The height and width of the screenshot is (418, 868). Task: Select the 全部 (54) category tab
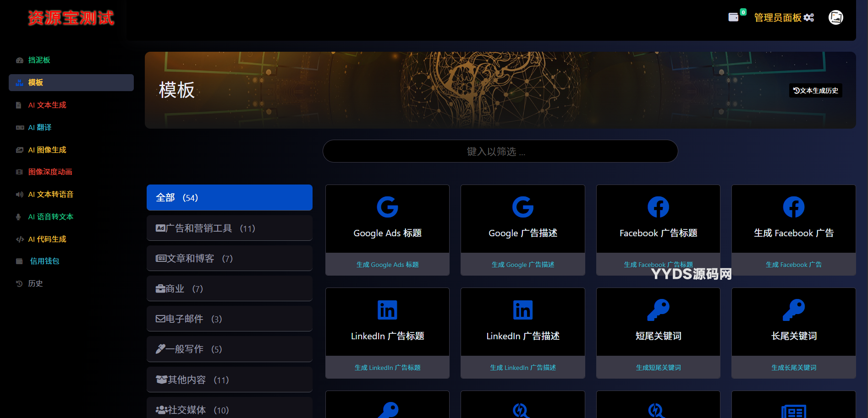point(229,198)
